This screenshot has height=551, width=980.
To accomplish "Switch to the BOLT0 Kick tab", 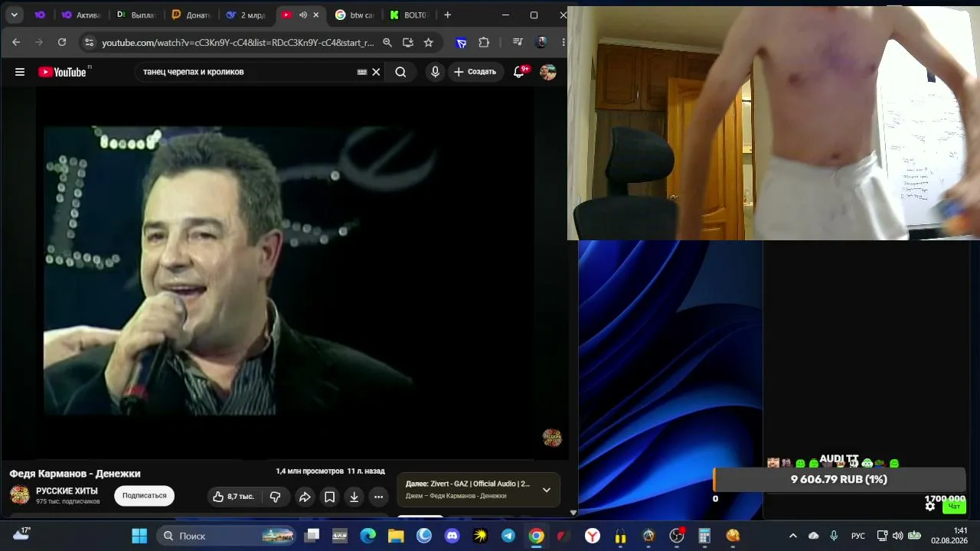I will click(x=409, y=15).
